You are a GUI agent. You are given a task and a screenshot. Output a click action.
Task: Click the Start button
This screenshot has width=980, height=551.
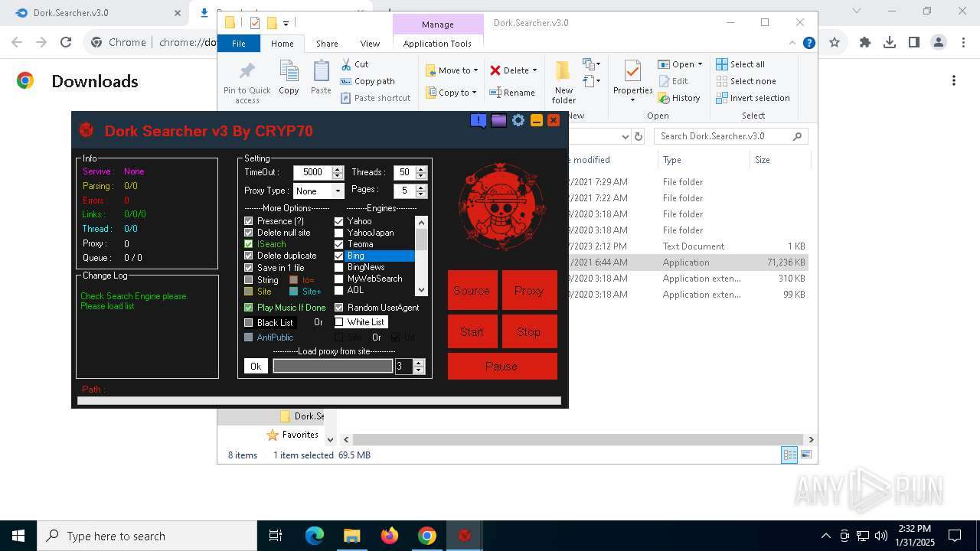pos(472,331)
